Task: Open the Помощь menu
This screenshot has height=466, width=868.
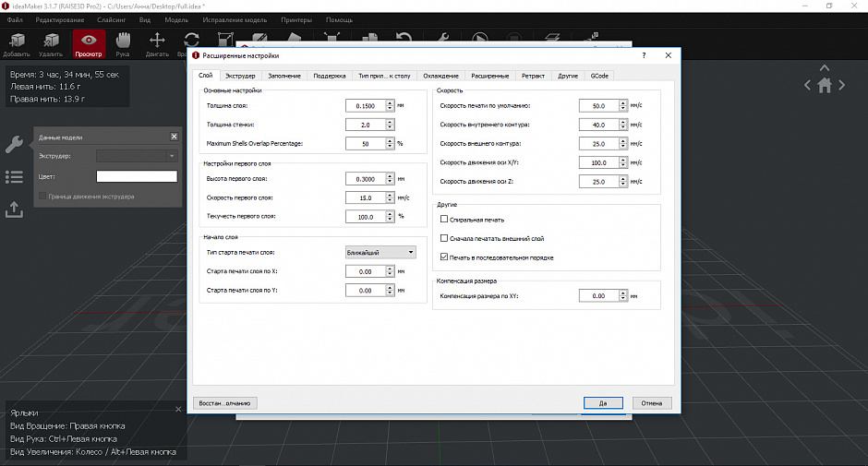Action: point(339,20)
